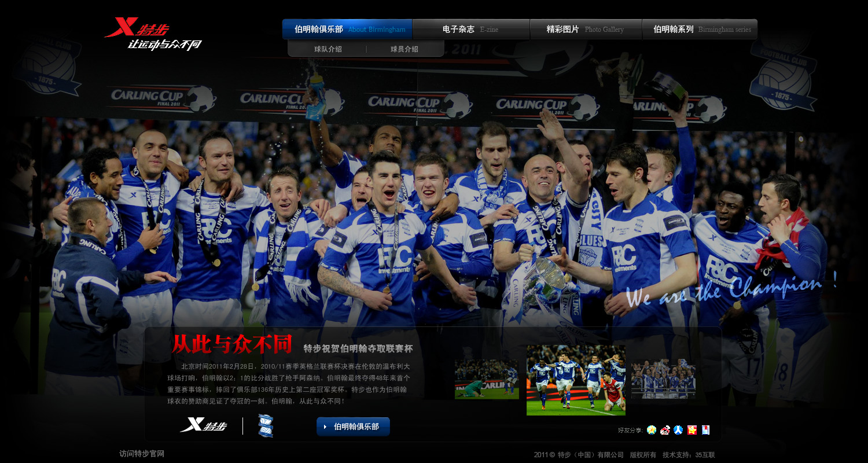This screenshot has width=868, height=463.
Task: Click the Xtep logo at top left
Action: (x=153, y=35)
